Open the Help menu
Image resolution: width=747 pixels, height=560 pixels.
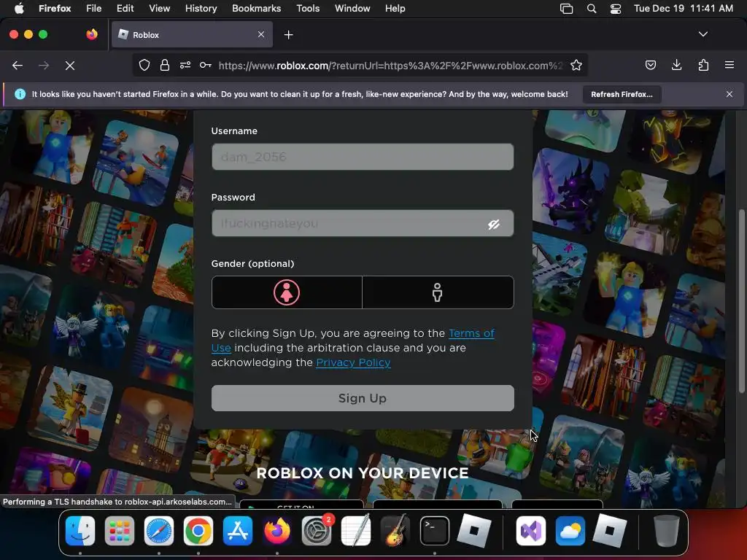395,9
